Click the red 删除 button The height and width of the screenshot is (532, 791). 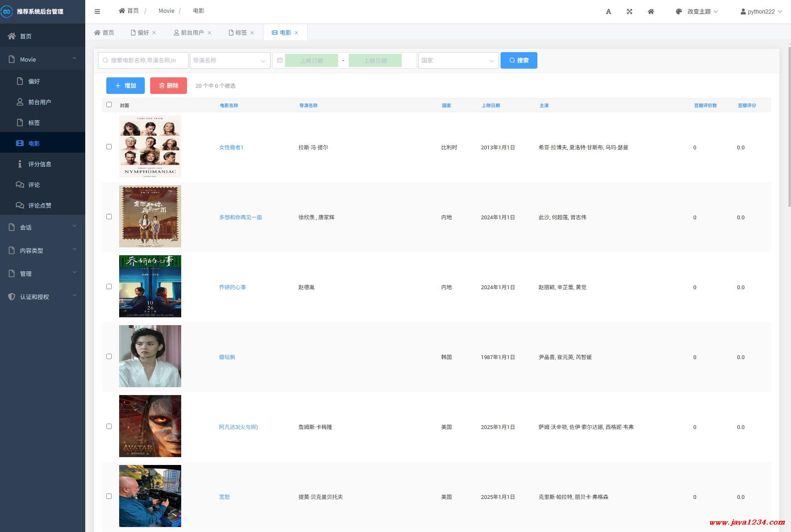click(168, 86)
